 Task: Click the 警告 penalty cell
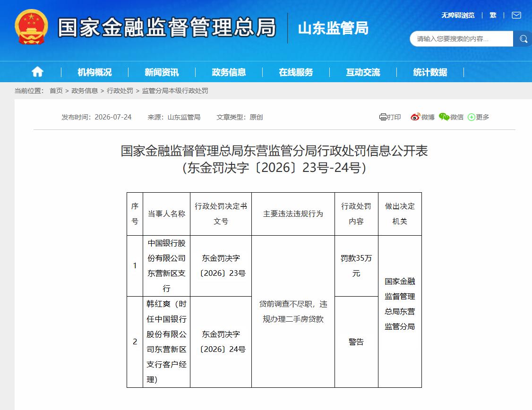(356, 342)
